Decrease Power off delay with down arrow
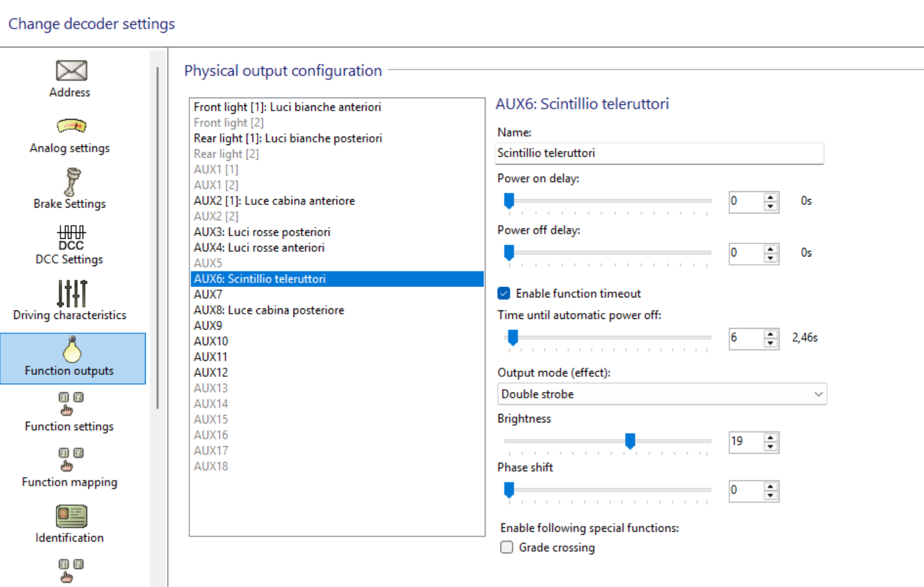Viewport: 924px width, 587px height. tap(770, 258)
